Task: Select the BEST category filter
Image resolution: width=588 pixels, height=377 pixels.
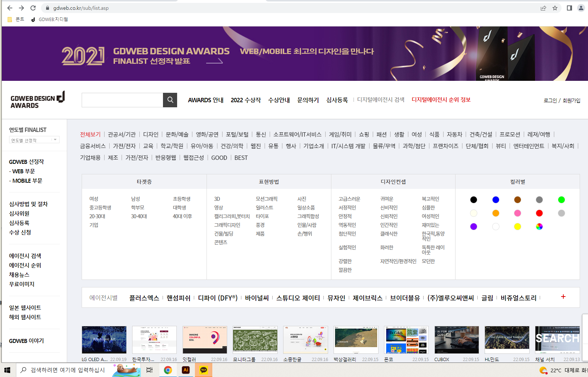Action: (241, 158)
